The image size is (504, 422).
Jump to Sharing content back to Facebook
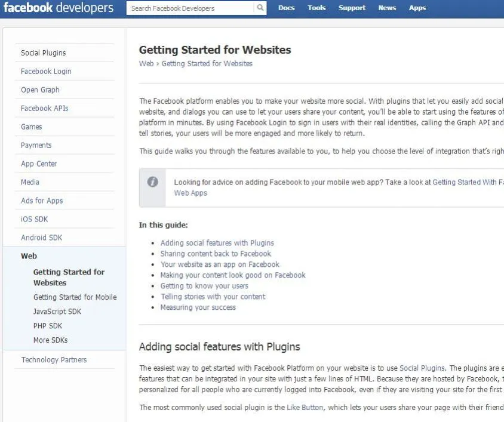(216, 254)
